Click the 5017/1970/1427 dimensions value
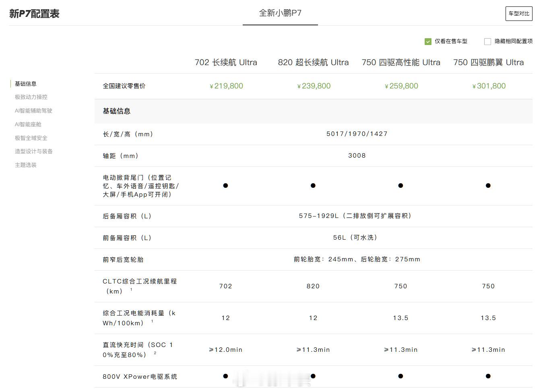This screenshot has height=392, width=545. (x=357, y=134)
